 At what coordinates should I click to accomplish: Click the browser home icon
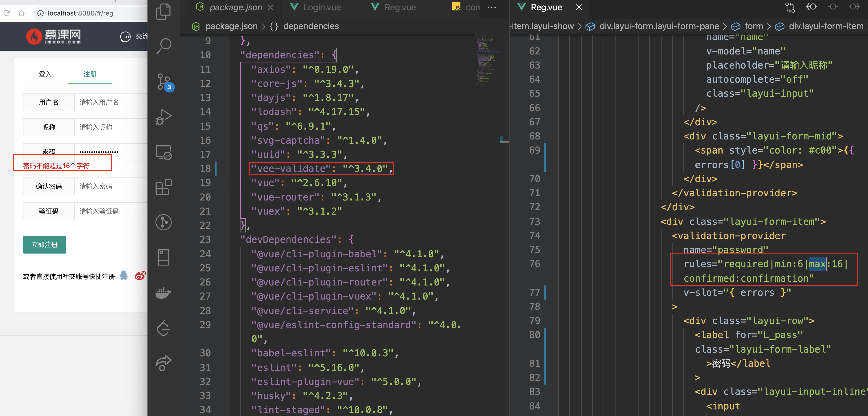point(22,13)
